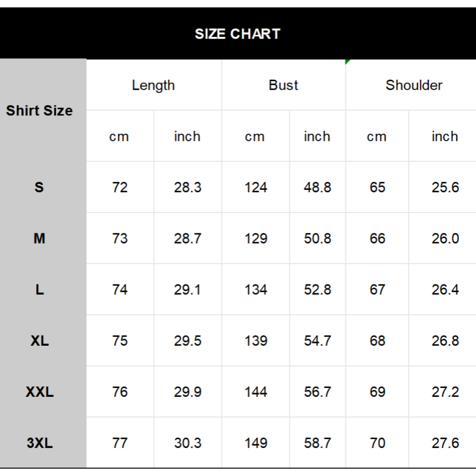The width and height of the screenshot is (476, 476).
Task: Select the 58.7 inch bust cell
Action: pos(317,443)
